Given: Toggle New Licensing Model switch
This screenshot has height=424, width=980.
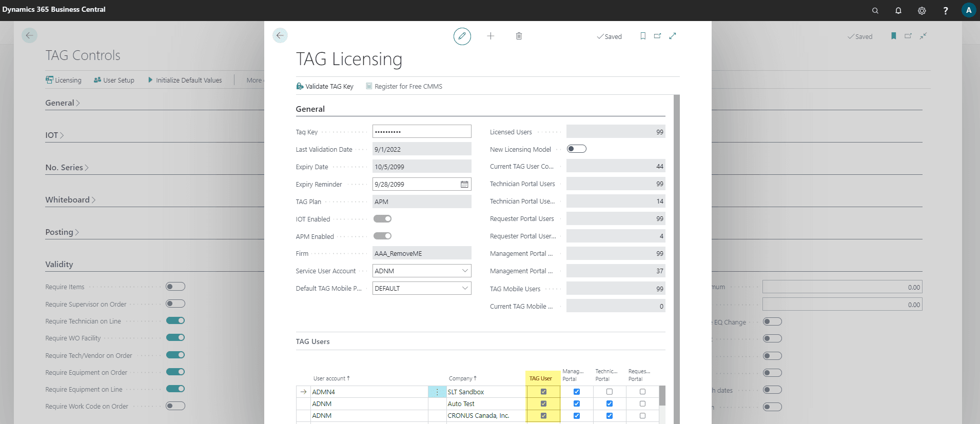Looking at the screenshot, I should coord(576,149).
